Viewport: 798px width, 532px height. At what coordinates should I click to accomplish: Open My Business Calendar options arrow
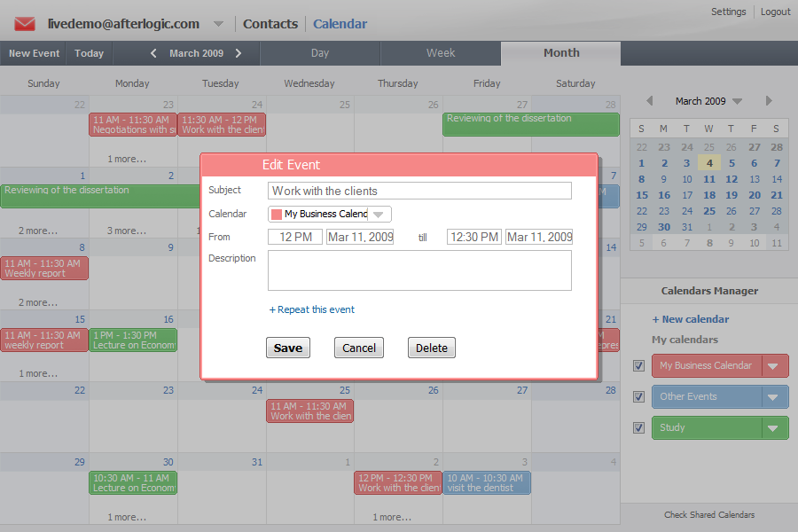(775, 366)
